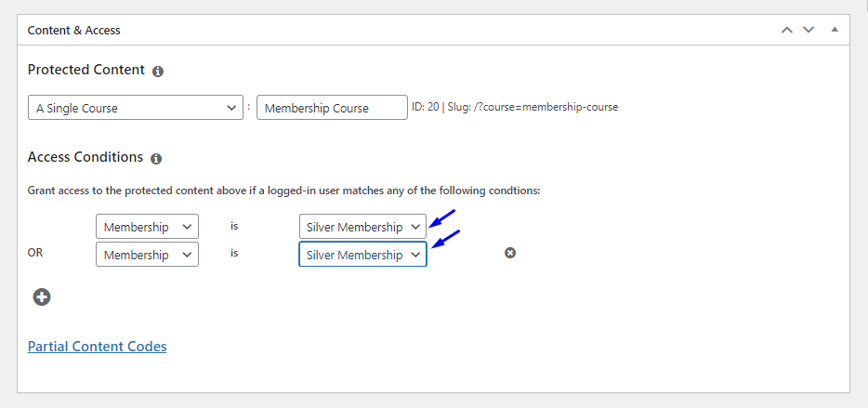Image resolution: width=868 pixels, height=408 pixels.
Task: Move the Content & Access panel down
Action: click(x=809, y=30)
